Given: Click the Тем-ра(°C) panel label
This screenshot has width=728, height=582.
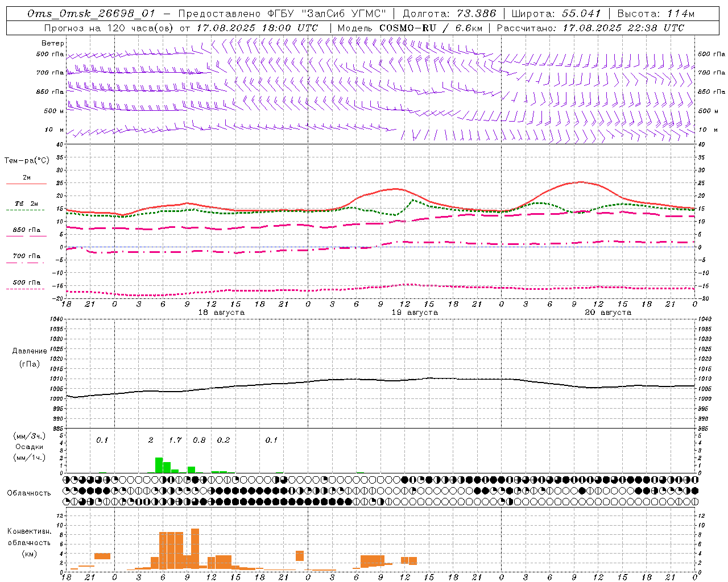Looking at the screenshot, I should (27, 161).
